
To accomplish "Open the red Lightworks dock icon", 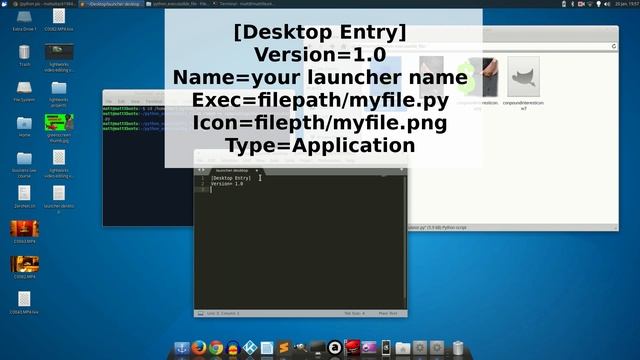I will tap(352, 348).
